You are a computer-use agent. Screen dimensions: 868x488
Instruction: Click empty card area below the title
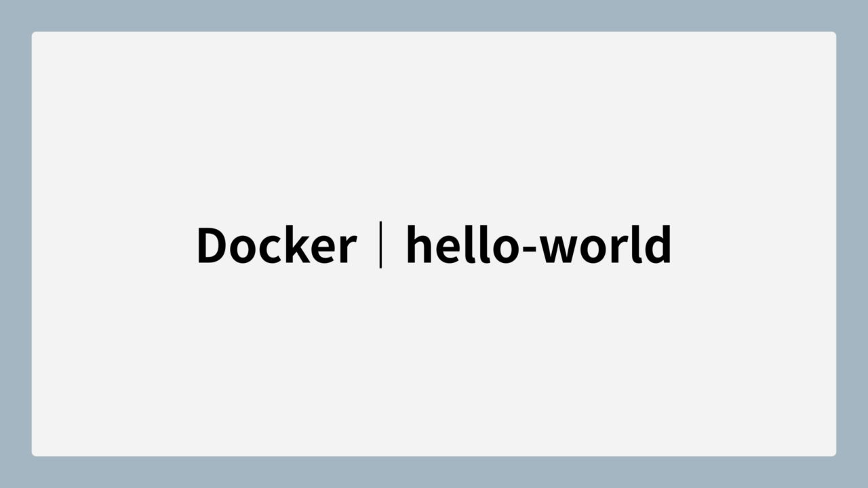pyautogui.click(x=434, y=363)
